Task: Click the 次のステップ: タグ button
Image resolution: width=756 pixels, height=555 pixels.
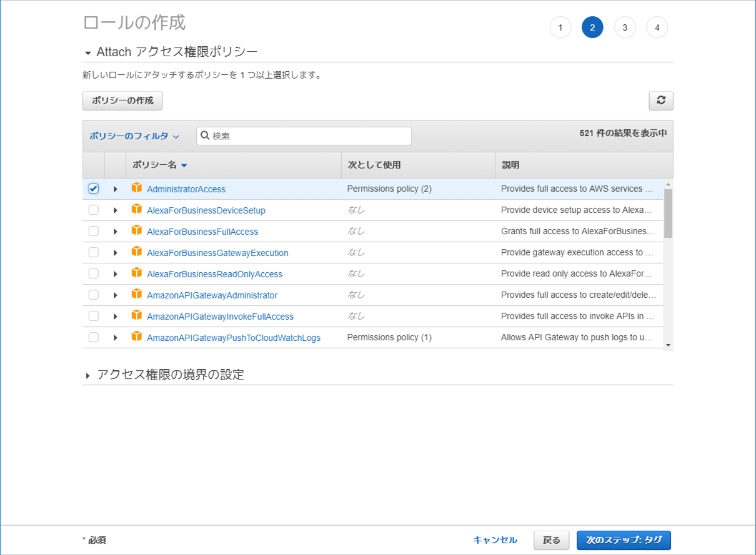Action: click(x=624, y=540)
